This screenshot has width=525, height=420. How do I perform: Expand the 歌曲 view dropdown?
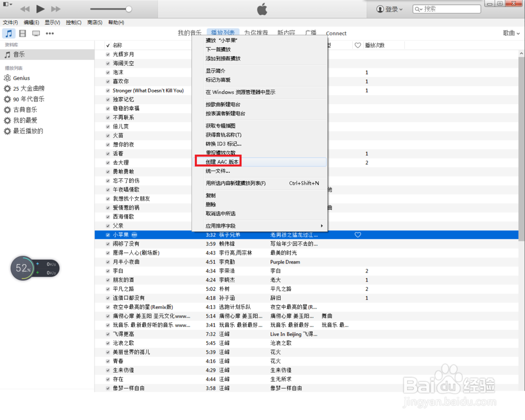pos(511,33)
